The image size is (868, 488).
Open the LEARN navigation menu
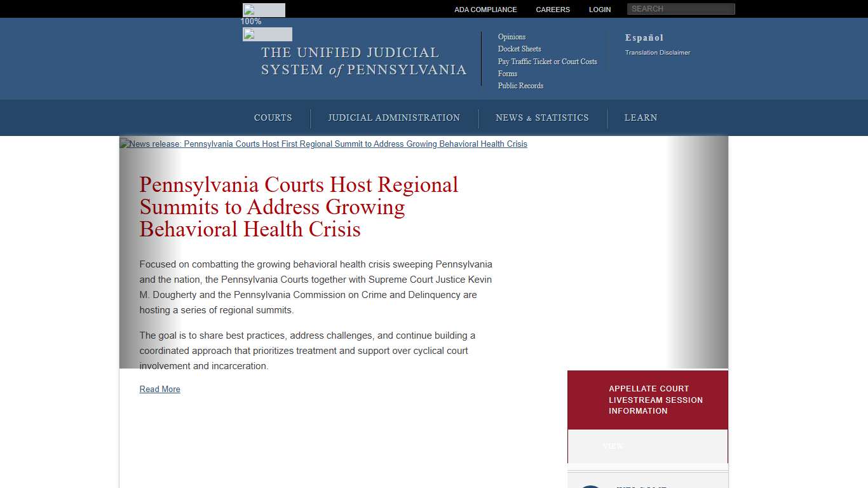pyautogui.click(x=641, y=118)
